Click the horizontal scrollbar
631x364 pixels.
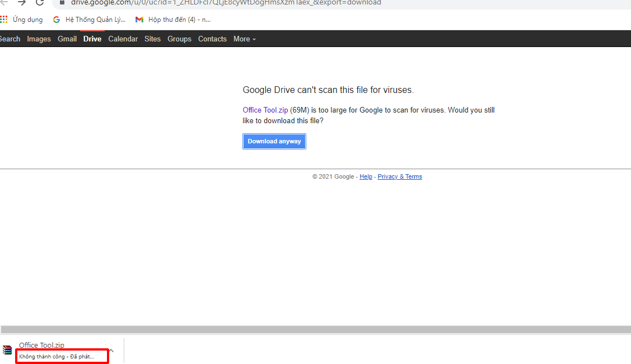(x=316, y=329)
